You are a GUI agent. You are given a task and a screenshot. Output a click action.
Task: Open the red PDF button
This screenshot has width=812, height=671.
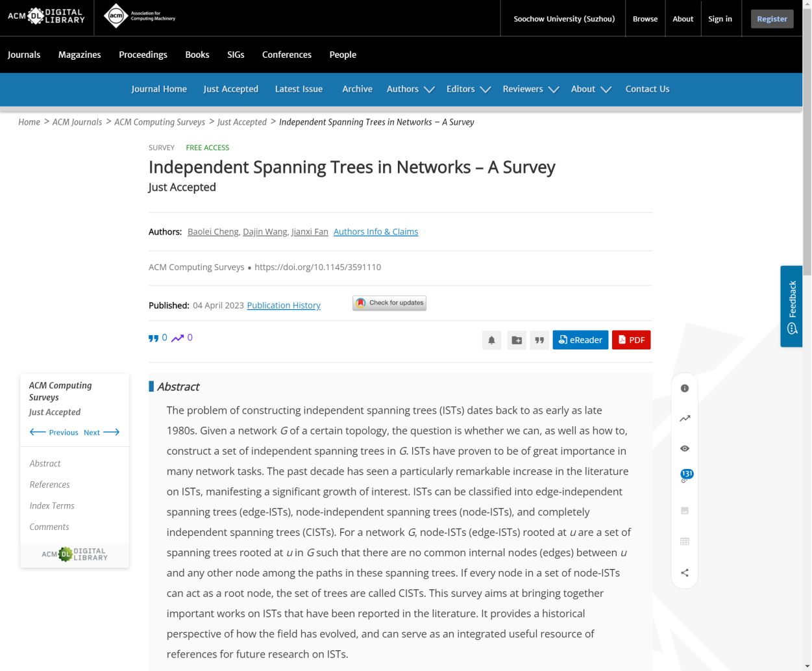(x=631, y=340)
